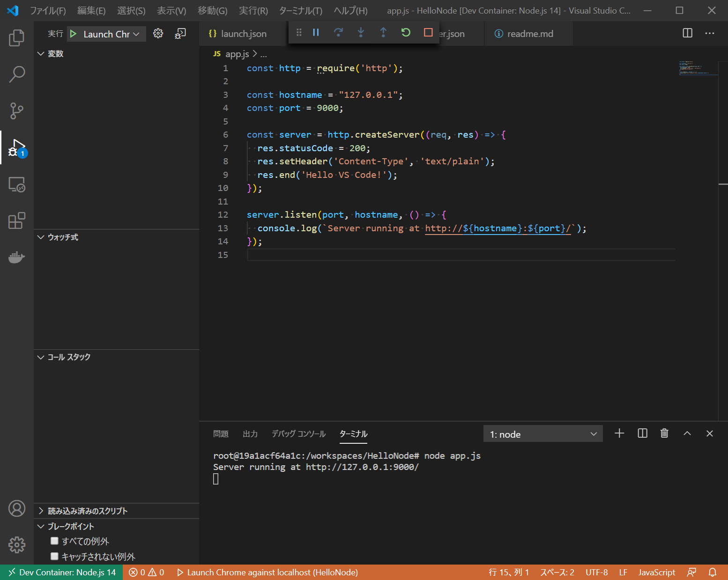Split the editor to the right

point(688,33)
